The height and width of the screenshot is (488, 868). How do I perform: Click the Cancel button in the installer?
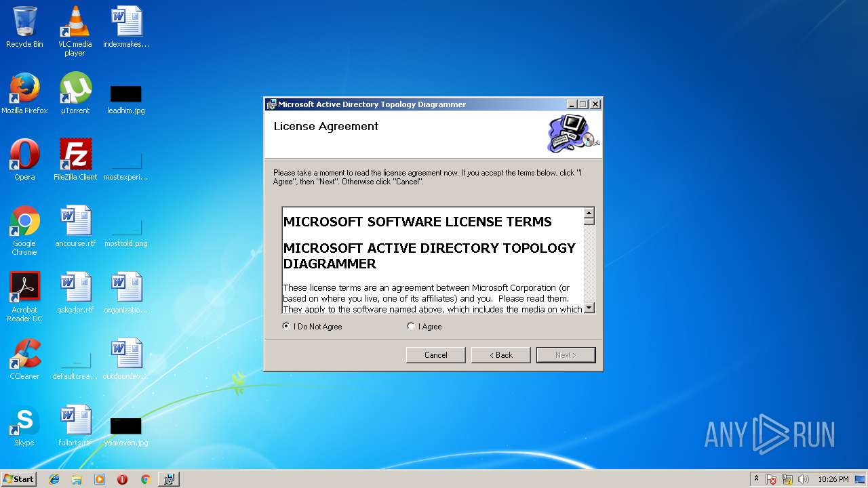coord(435,355)
